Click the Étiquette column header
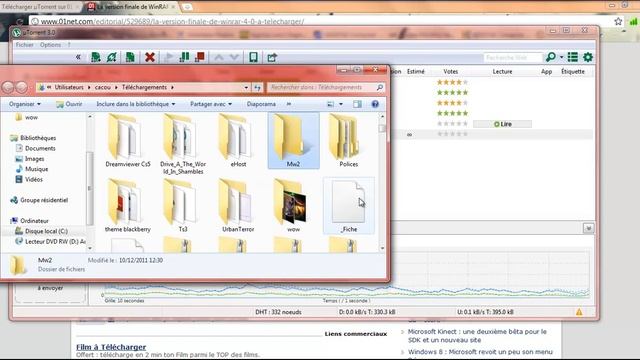The image size is (640, 360). click(573, 71)
